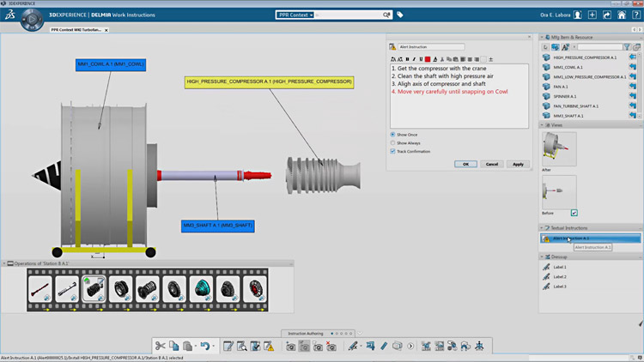Viewport: 644px width, 362px height.
Task: Toggle bold formatting in Alert Instruction editor
Action: coord(406,59)
